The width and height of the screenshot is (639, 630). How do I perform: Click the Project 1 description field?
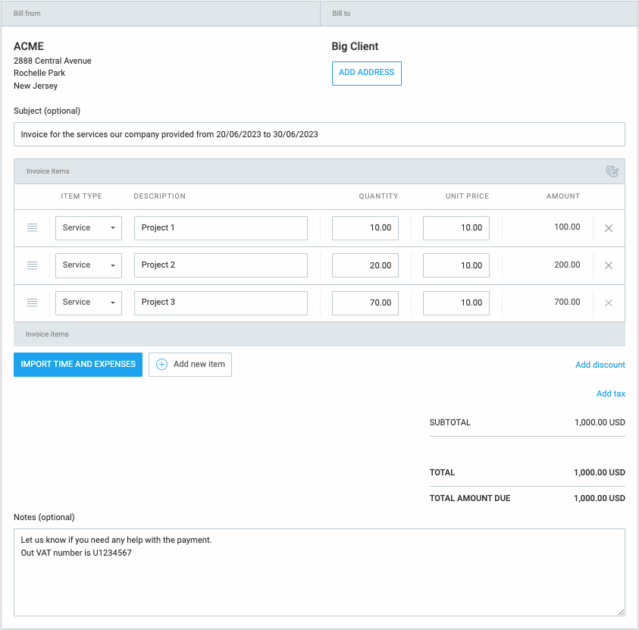coord(220,228)
